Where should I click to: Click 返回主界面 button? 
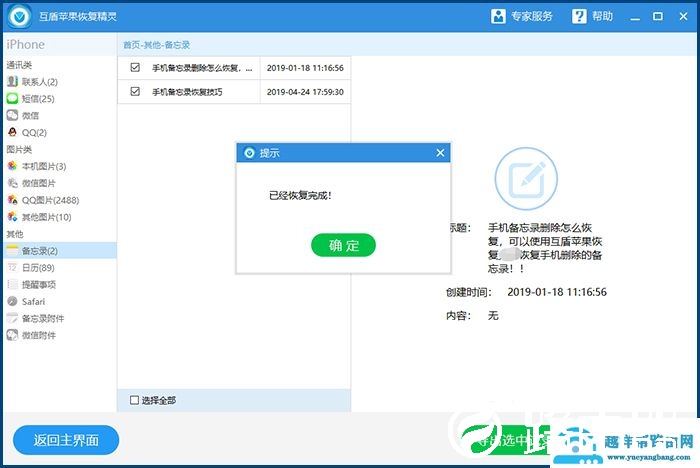tap(66, 440)
